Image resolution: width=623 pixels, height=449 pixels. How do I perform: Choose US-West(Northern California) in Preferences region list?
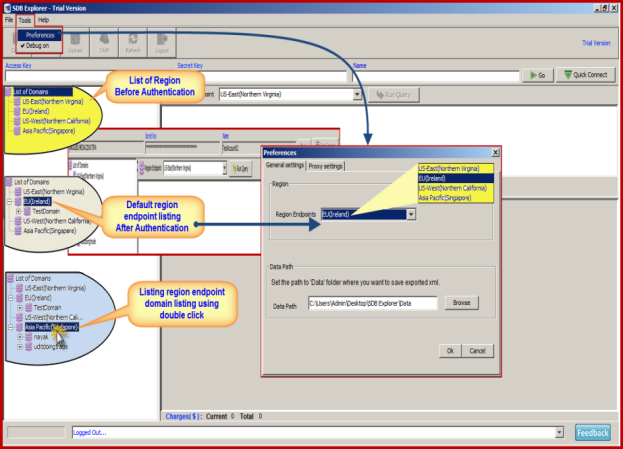[456, 188]
